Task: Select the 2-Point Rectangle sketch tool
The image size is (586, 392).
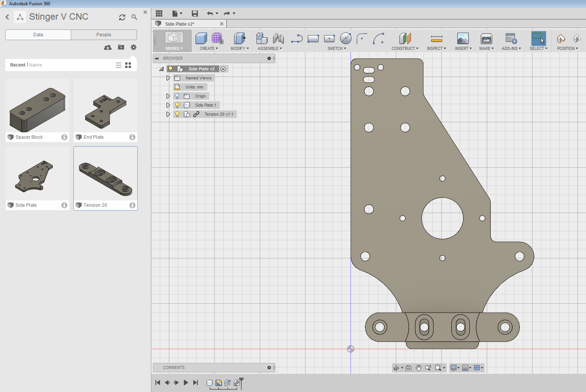Action: click(313, 38)
